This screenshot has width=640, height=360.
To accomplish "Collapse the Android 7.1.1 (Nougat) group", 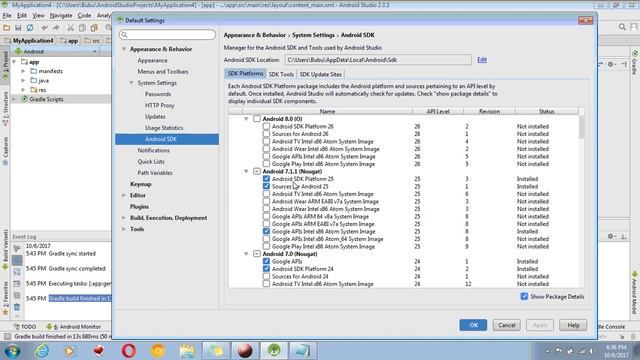I will coord(246,171).
